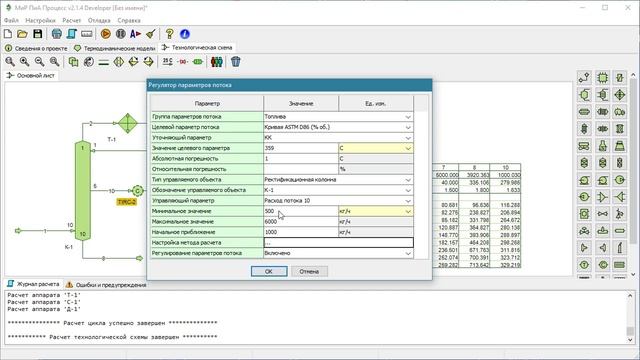Select the TIRC-2 controller label
Image resolution: width=640 pixels, height=360 pixels.
point(126,202)
